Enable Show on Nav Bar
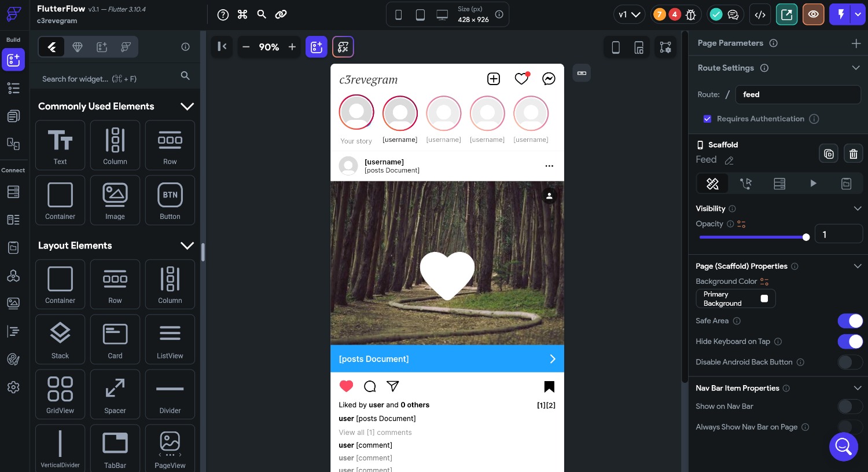This screenshot has height=472, width=868. 849,407
